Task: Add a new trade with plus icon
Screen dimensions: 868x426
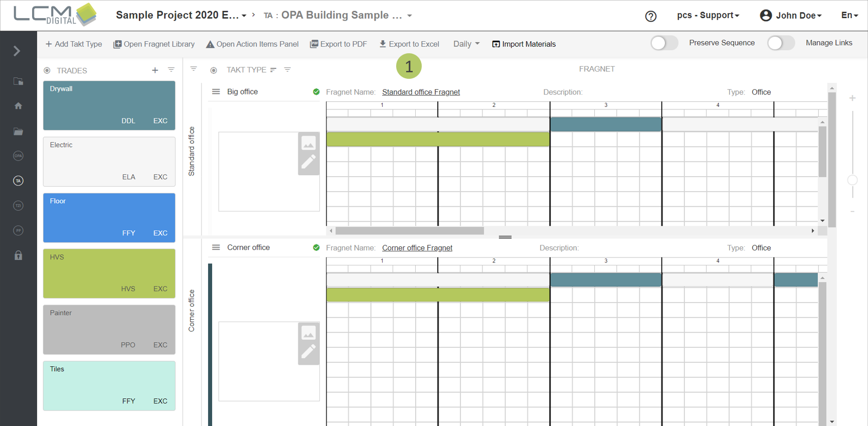Action: 155,70
